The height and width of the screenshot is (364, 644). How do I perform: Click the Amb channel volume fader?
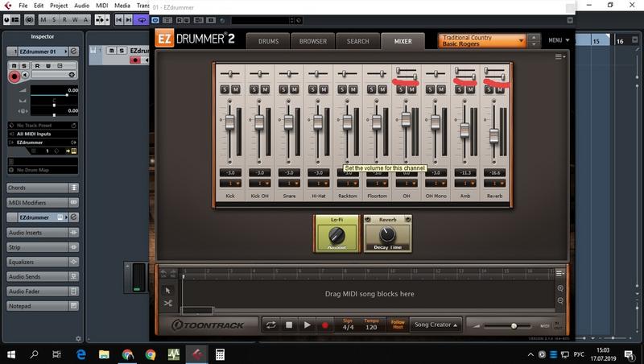click(465, 130)
